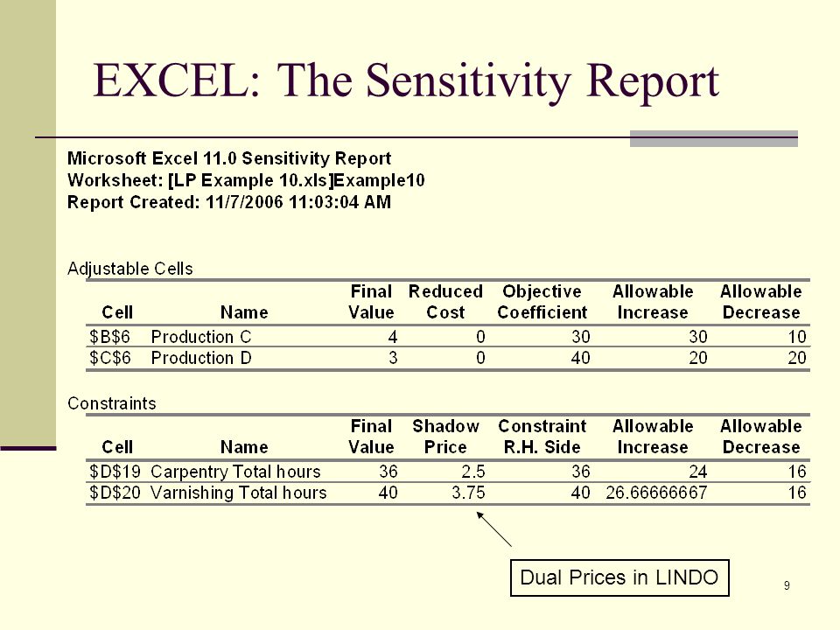Click the shadow price value 2.5
The height and width of the screenshot is (630, 840).
click(x=473, y=472)
